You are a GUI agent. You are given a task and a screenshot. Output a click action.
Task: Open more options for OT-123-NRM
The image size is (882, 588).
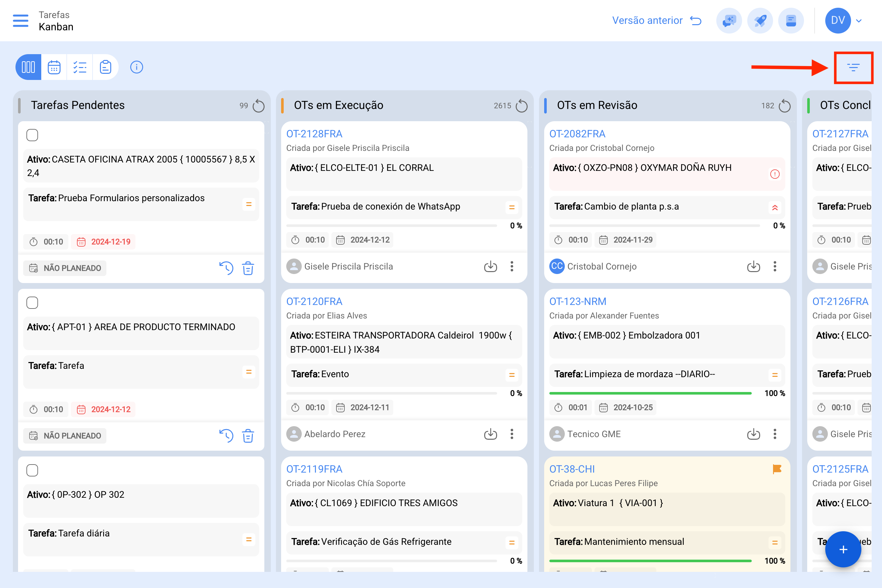(x=775, y=434)
